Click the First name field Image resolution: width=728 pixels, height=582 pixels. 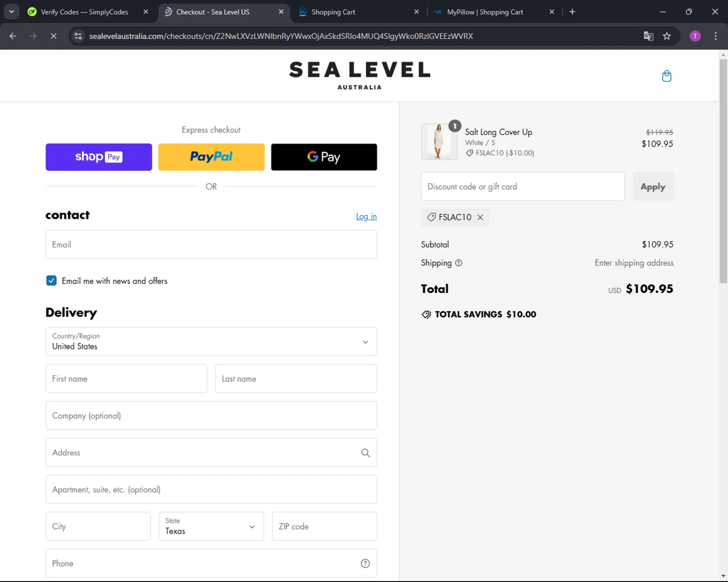pyautogui.click(x=126, y=379)
